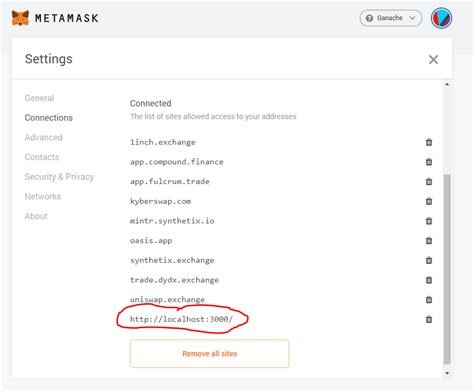
Task: Select the mintr.synthetix.io site entry
Action: pyautogui.click(x=172, y=221)
